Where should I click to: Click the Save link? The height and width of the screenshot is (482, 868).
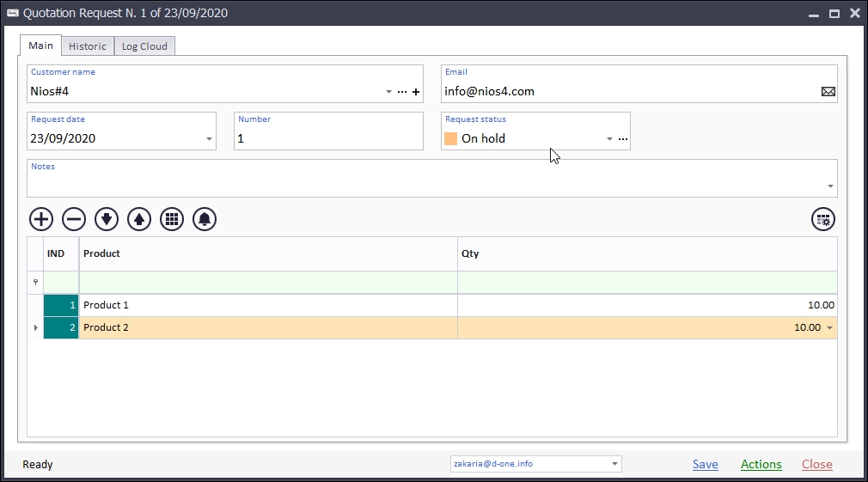click(705, 464)
